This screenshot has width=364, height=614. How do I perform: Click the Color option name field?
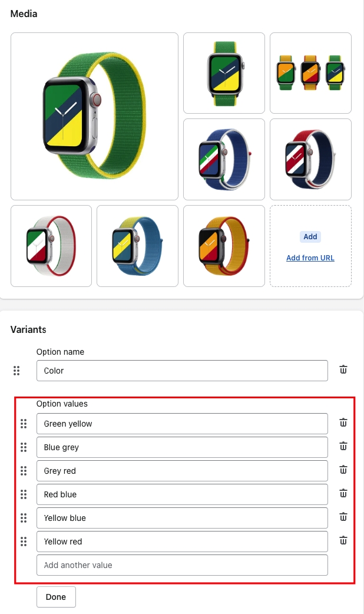182,371
